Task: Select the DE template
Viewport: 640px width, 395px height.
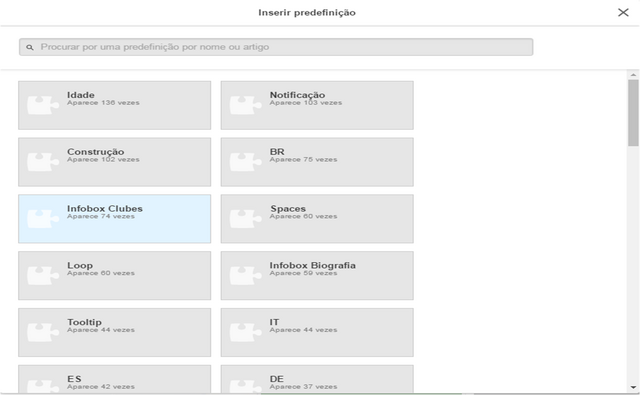Action: (x=317, y=379)
